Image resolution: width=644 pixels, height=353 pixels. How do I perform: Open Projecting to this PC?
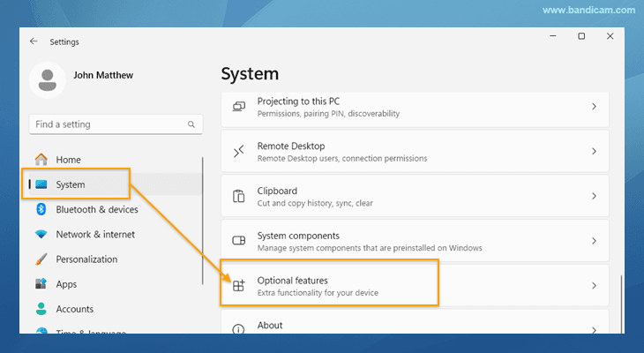415,109
